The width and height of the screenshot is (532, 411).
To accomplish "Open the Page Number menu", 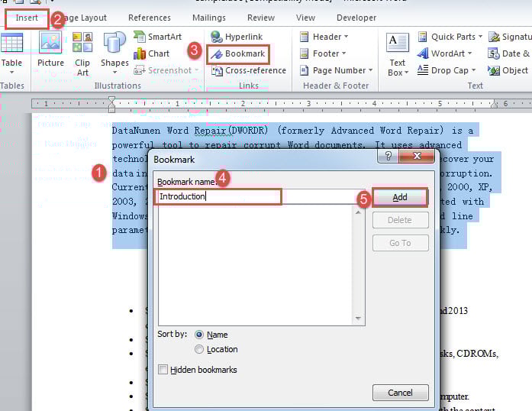I will 337,70.
